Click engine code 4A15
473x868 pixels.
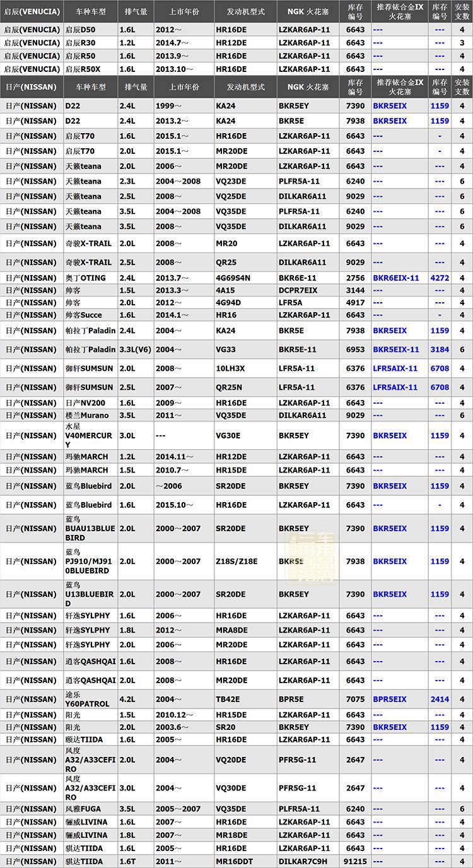(225, 291)
